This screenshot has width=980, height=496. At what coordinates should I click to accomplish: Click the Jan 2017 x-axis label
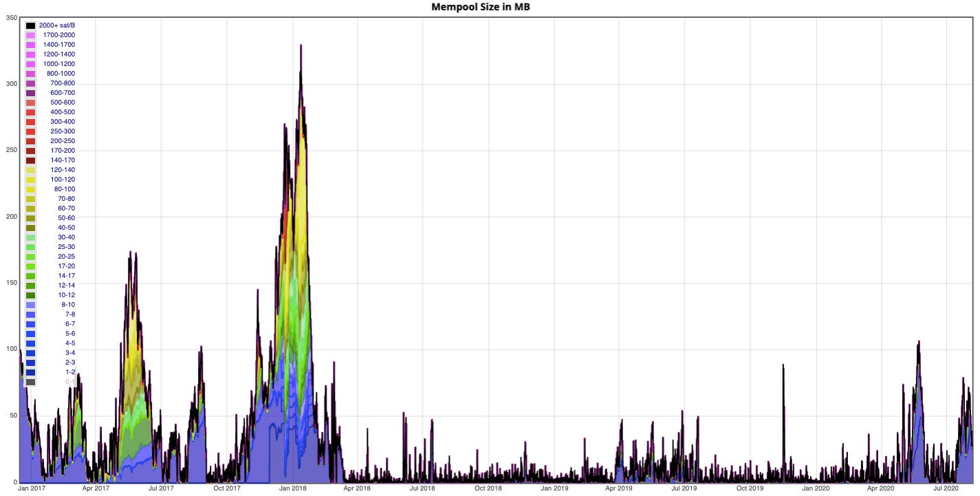(32, 488)
